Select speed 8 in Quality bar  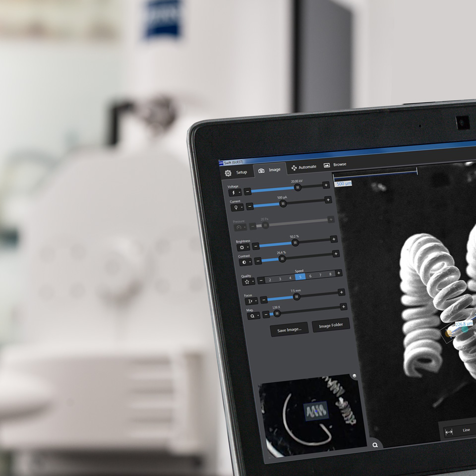coord(330,274)
